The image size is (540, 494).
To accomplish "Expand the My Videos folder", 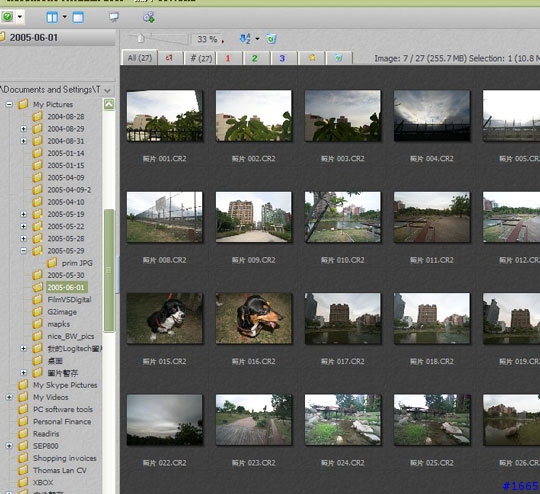I will click(9, 397).
